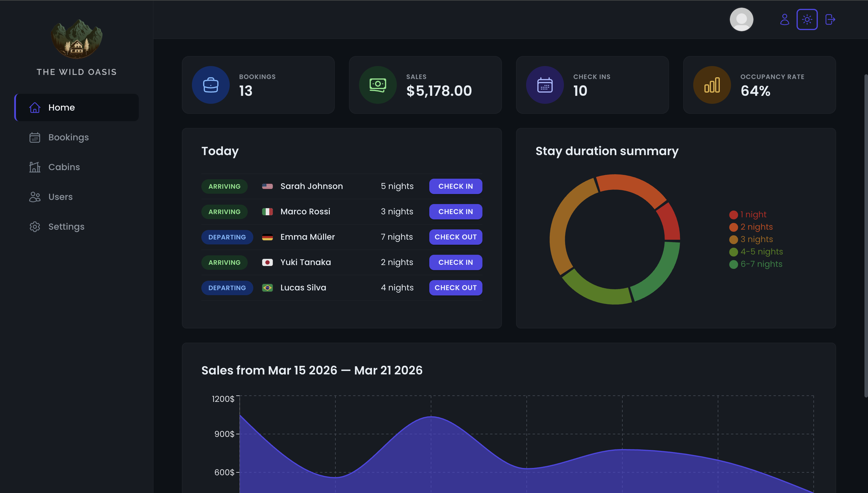Image resolution: width=868 pixels, height=493 pixels.
Task: Toggle light mode with the sun icon
Action: click(807, 19)
